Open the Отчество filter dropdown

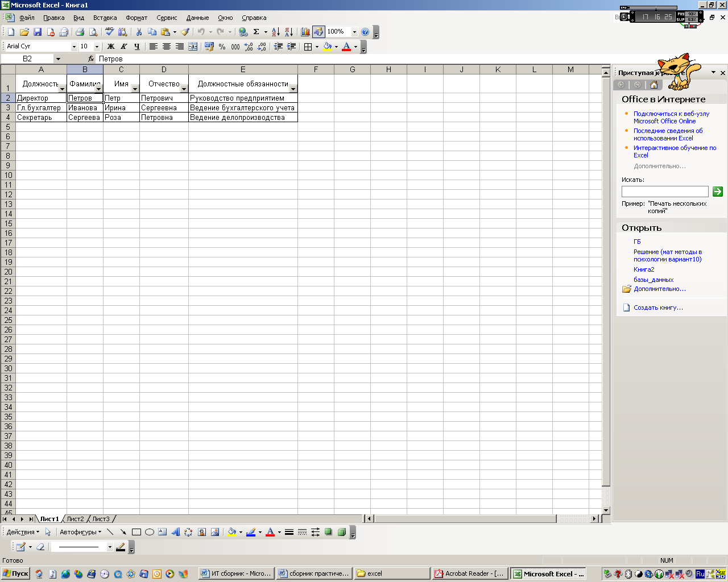pos(184,89)
